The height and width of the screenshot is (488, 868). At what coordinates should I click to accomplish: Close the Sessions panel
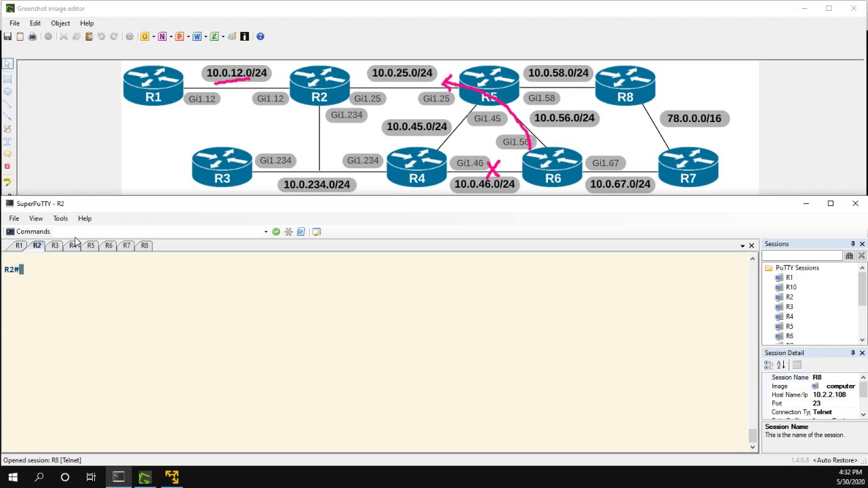[862, 244]
